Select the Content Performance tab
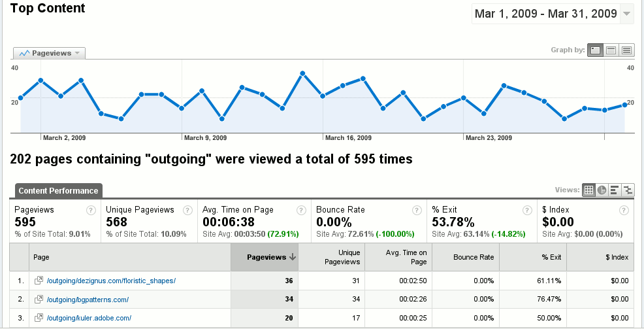This screenshot has width=644, height=329. [59, 191]
